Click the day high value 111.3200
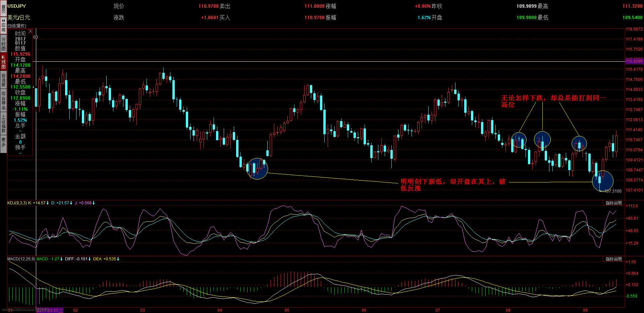This screenshot has width=644, height=313. pos(633,6)
